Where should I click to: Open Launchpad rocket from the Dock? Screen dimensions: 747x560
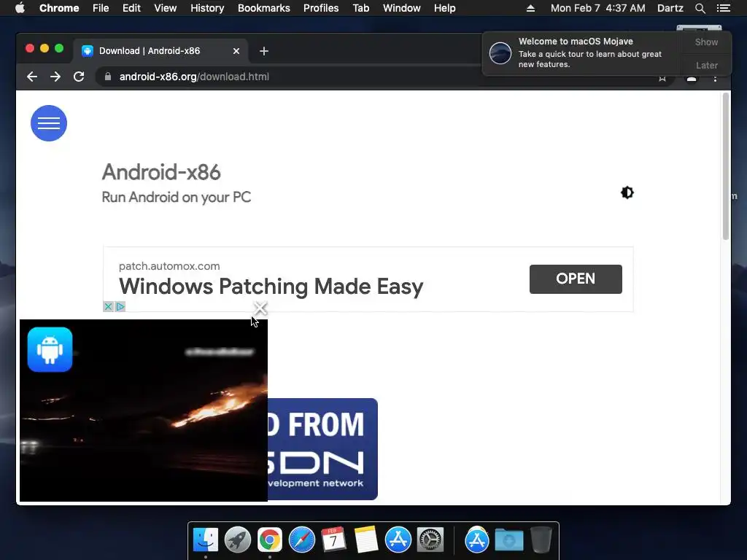click(237, 540)
